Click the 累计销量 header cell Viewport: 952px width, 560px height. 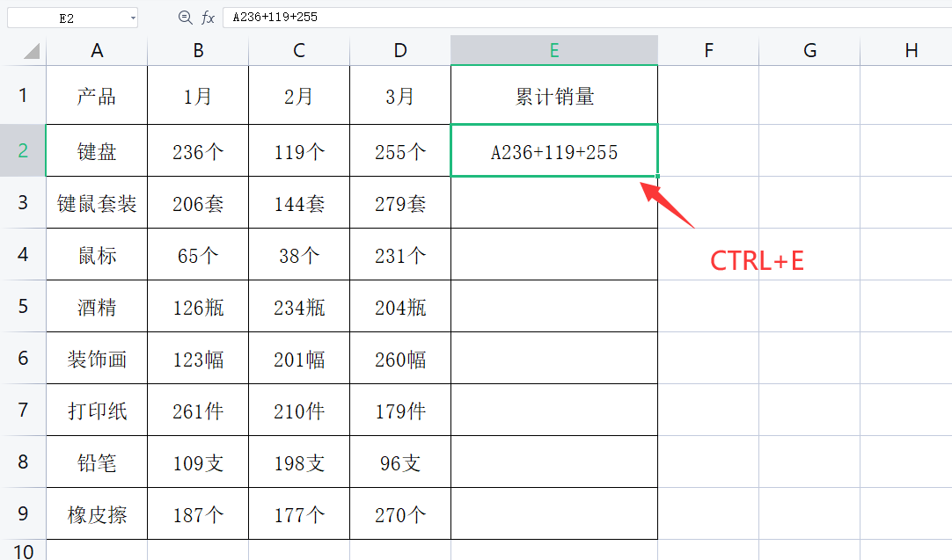[554, 96]
